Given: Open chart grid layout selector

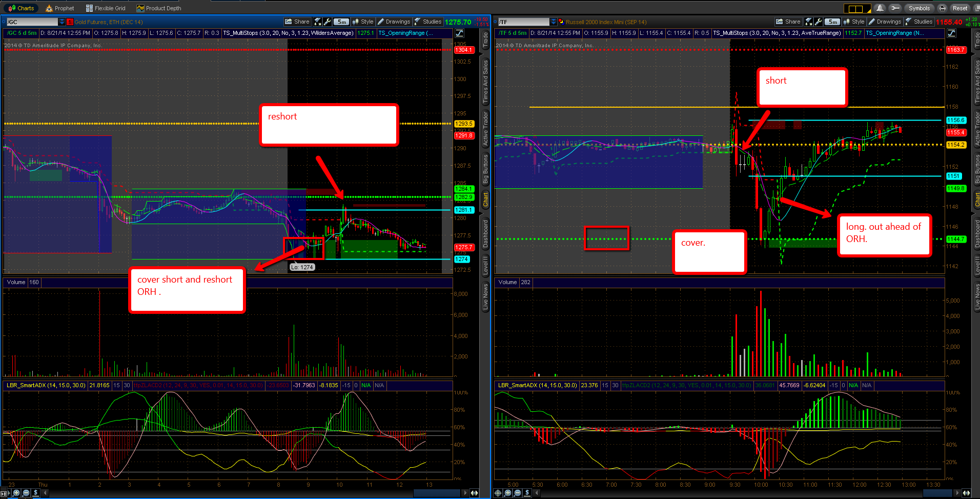Looking at the screenshot, I should tap(857, 8).
